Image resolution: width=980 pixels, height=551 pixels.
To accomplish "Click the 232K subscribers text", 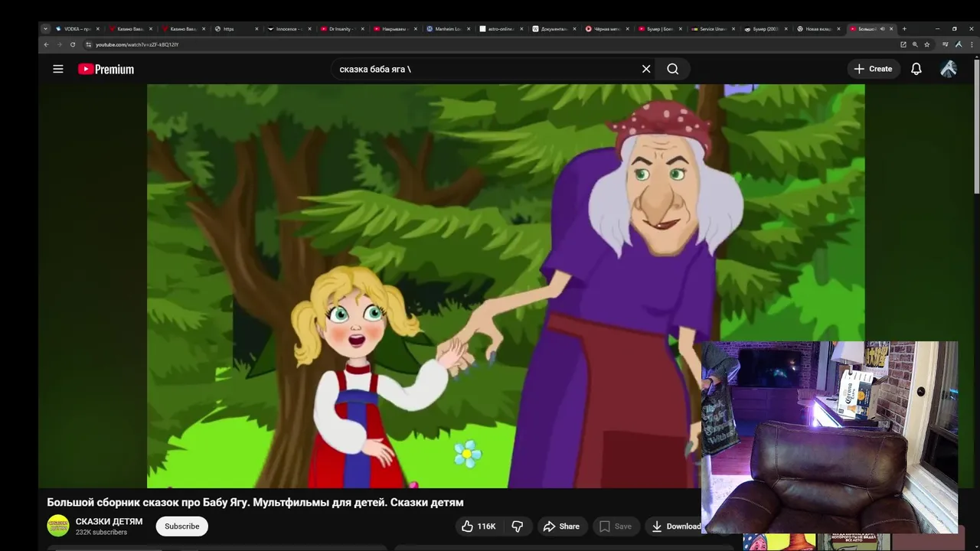I will point(101,532).
